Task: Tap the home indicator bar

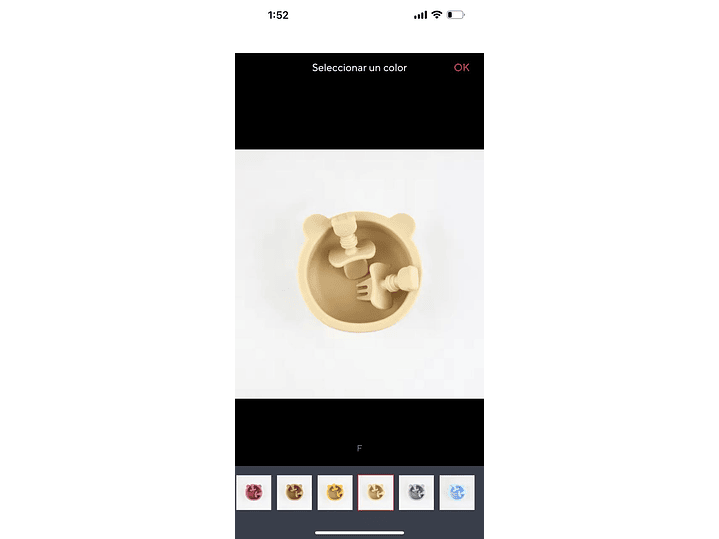Action: point(360,533)
